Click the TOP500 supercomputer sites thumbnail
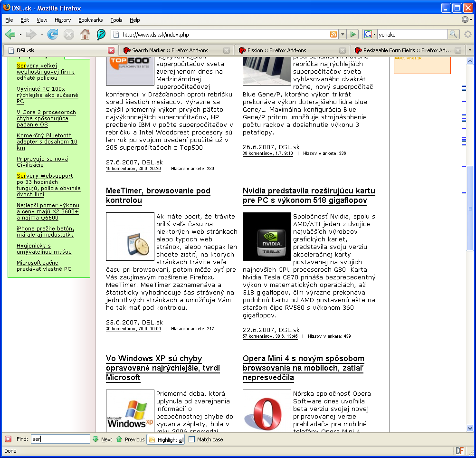Viewport: 476px width, 458px height. [x=130, y=71]
